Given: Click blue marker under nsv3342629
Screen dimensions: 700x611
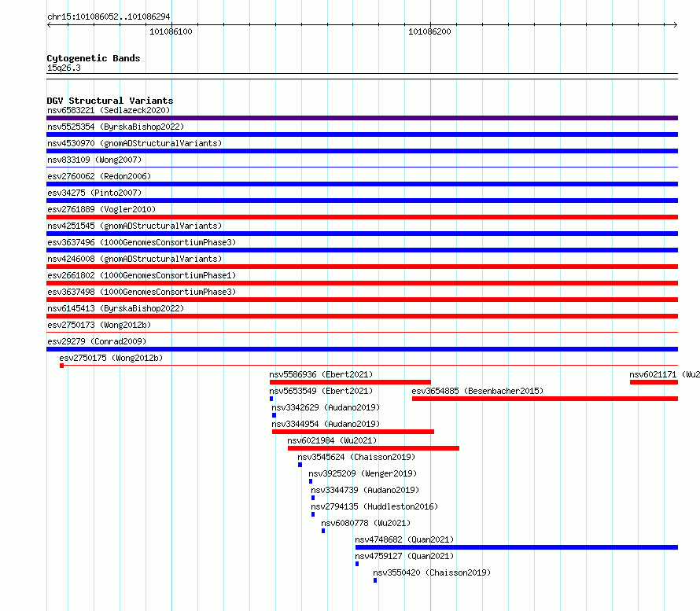Looking at the screenshot, I should coord(274,415).
